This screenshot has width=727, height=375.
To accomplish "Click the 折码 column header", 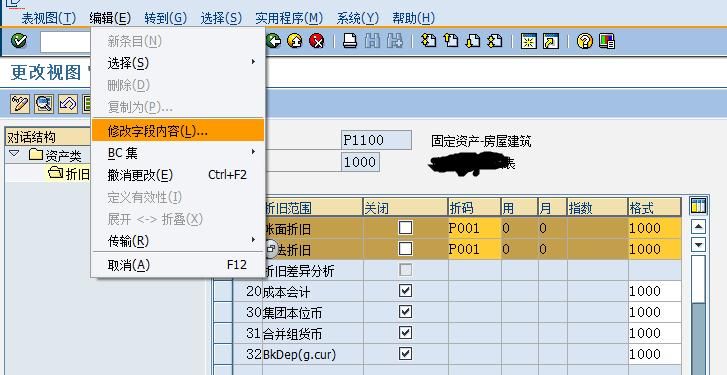I will point(475,208).
